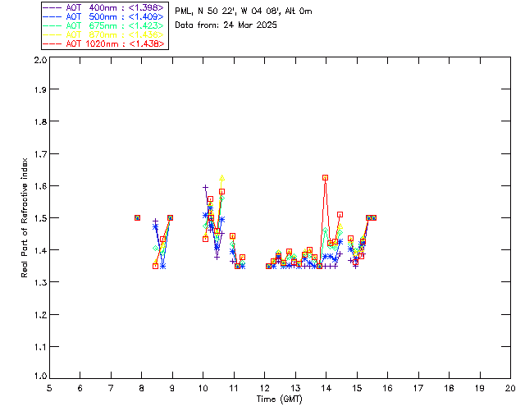Viewport: 525px width, 420px height.
Task: Click the 1.7 y-axis tick label
Action: click(x=40, y=154)
